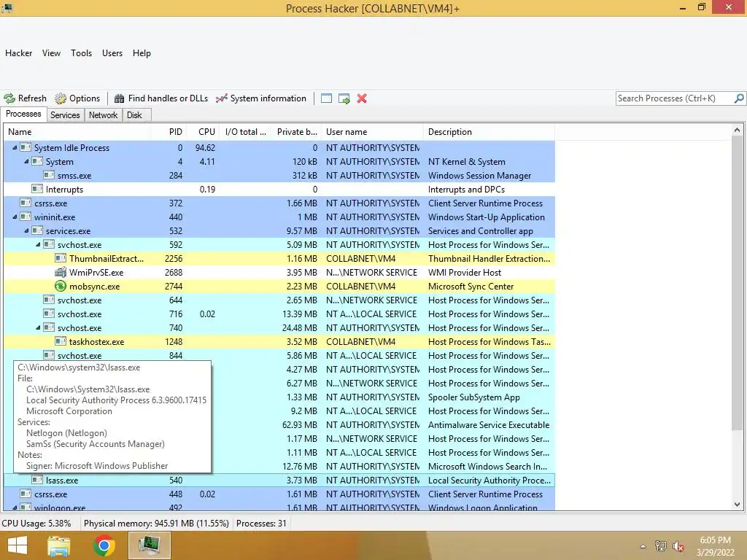Screen dimensions: 747x560
Task: Collapse the services.exe tree node
Action: (x=26, y=231)
